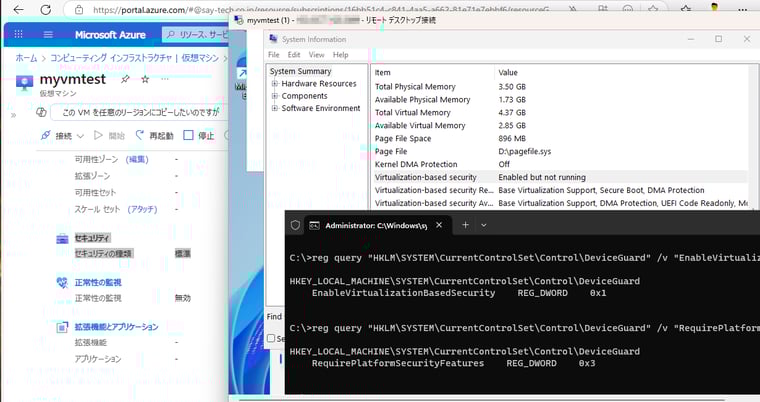Expand the Software Environment node
This screenshot has height=402, width=760.
[x=275, y=108]
